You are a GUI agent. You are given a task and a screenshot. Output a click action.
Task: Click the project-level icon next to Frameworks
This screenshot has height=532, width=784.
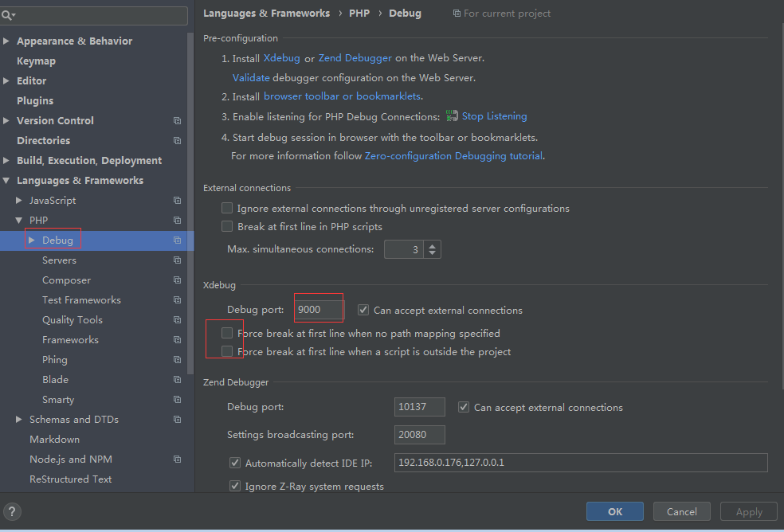(x=177, y=339)
